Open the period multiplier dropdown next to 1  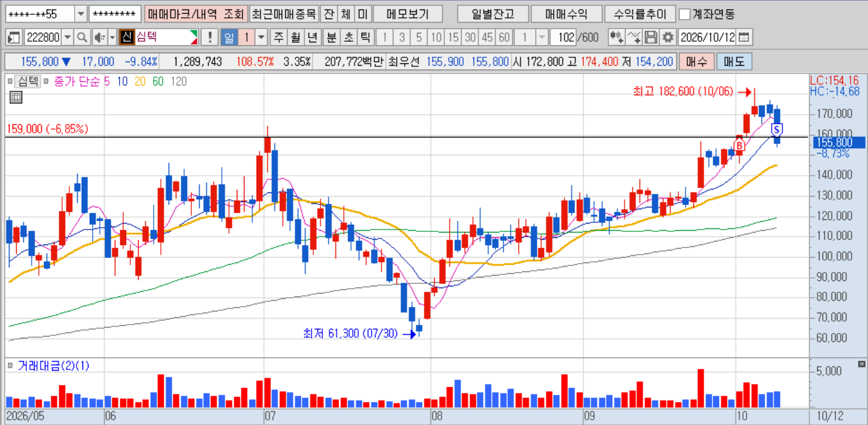click(261, 38)
